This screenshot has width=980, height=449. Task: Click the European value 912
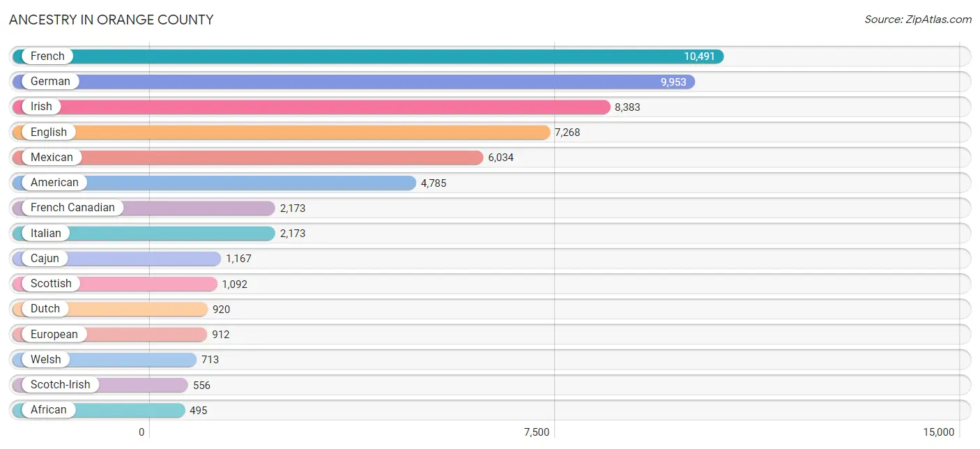coord(221,335)
